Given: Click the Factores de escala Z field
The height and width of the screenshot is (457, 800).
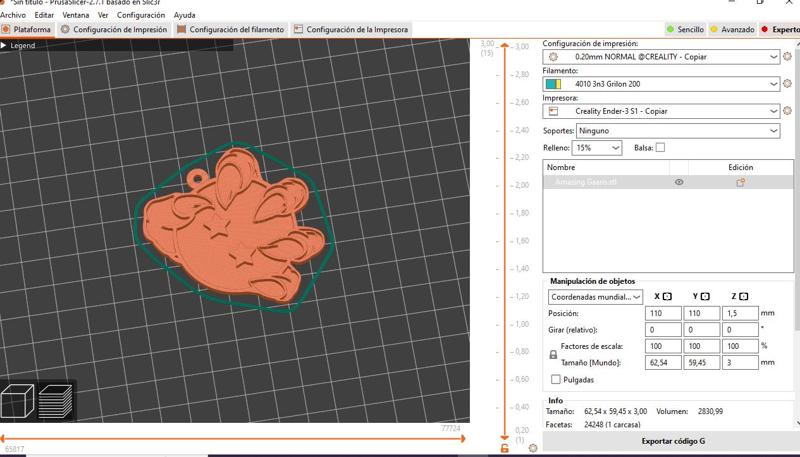Looking at the screenshot, I should point(740,346).
